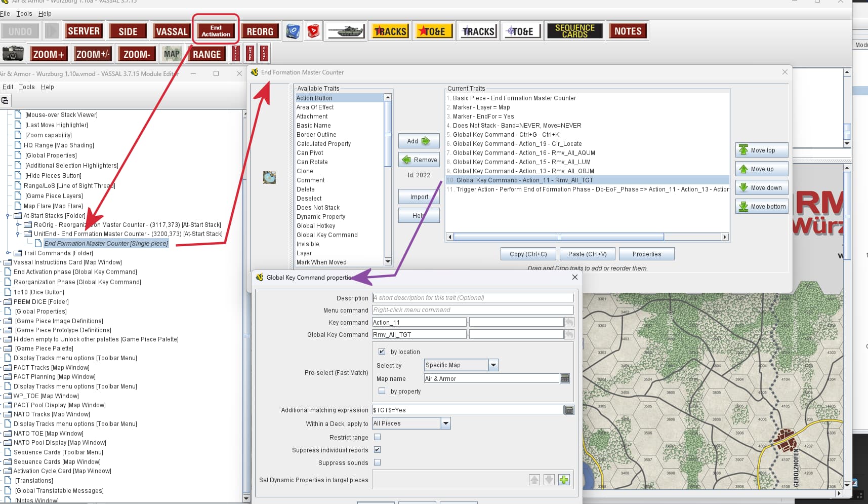Collapse the UnitEnd End Formation Master Counter node
The image size is (868, 504).
pyautogui.click(x=18, y=234)
